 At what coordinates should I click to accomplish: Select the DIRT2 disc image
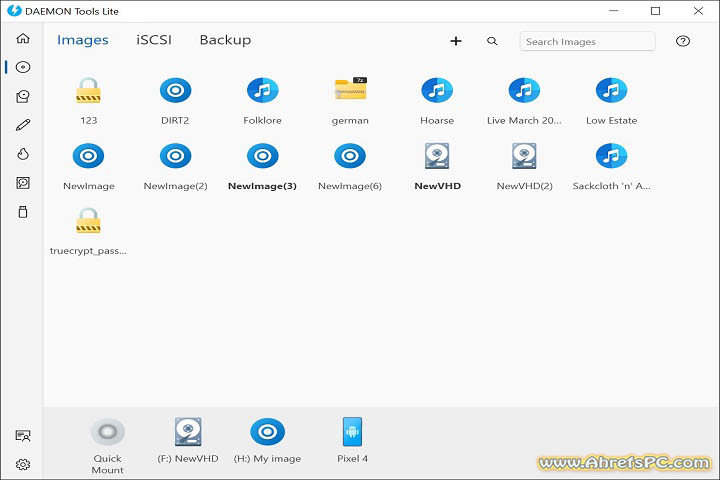tap(175, 90)
